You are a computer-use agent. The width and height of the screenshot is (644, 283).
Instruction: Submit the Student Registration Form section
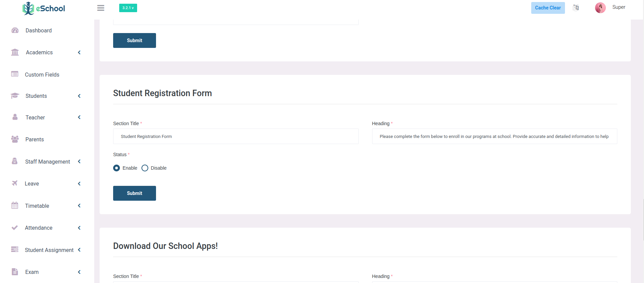[134, 193]
